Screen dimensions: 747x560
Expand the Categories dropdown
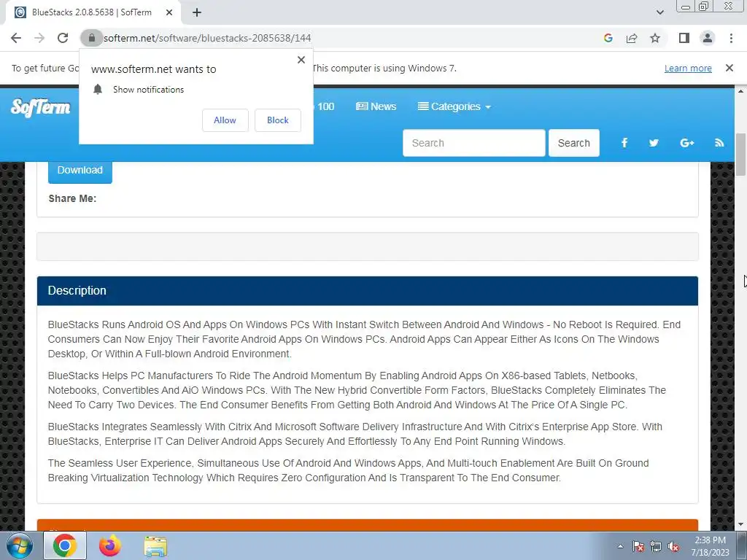[454, 106]
